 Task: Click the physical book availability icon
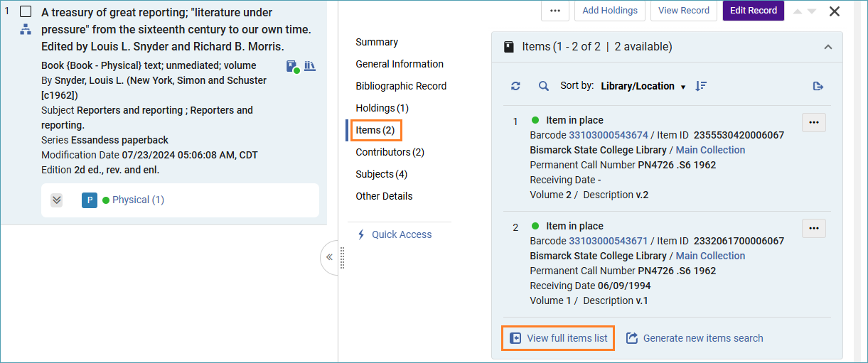293,66
